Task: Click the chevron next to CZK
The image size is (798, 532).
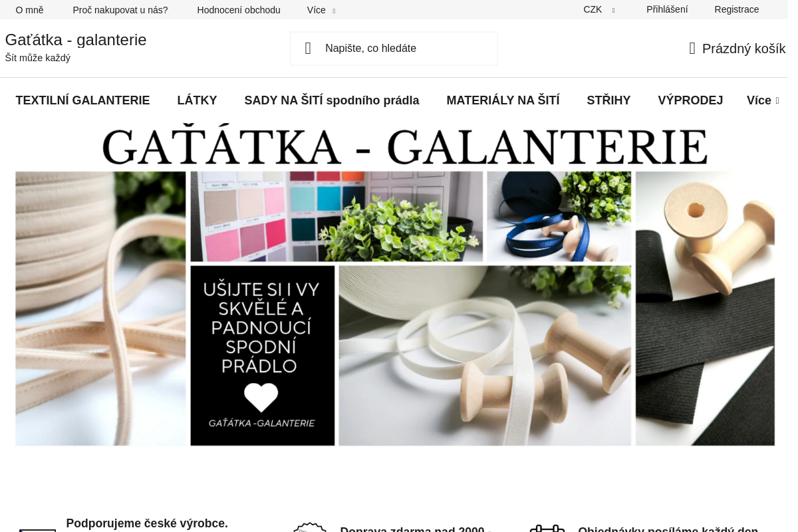Action: [612, 11]
